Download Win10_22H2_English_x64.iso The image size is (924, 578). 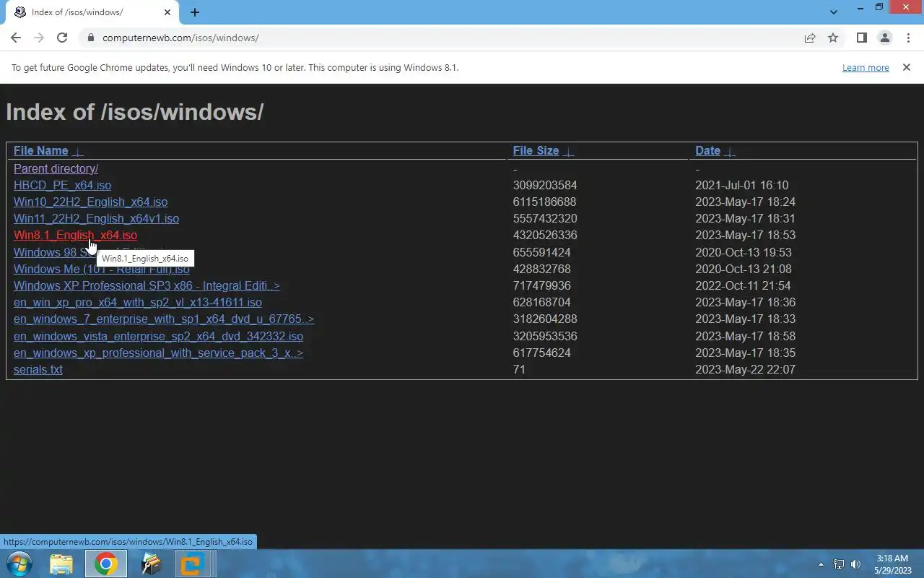tap(90, 202)
